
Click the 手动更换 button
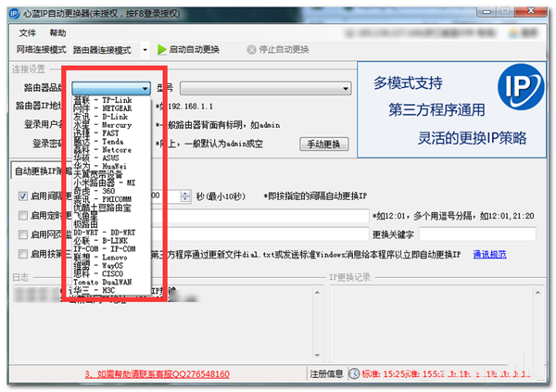click(324, 144)
